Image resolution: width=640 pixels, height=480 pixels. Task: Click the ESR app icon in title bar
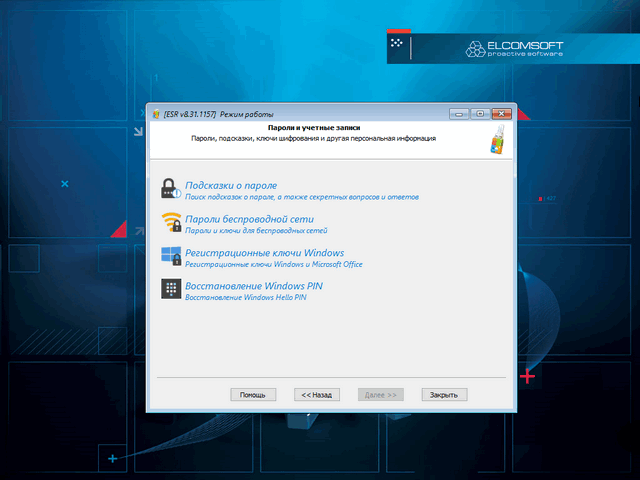(156, 114)
